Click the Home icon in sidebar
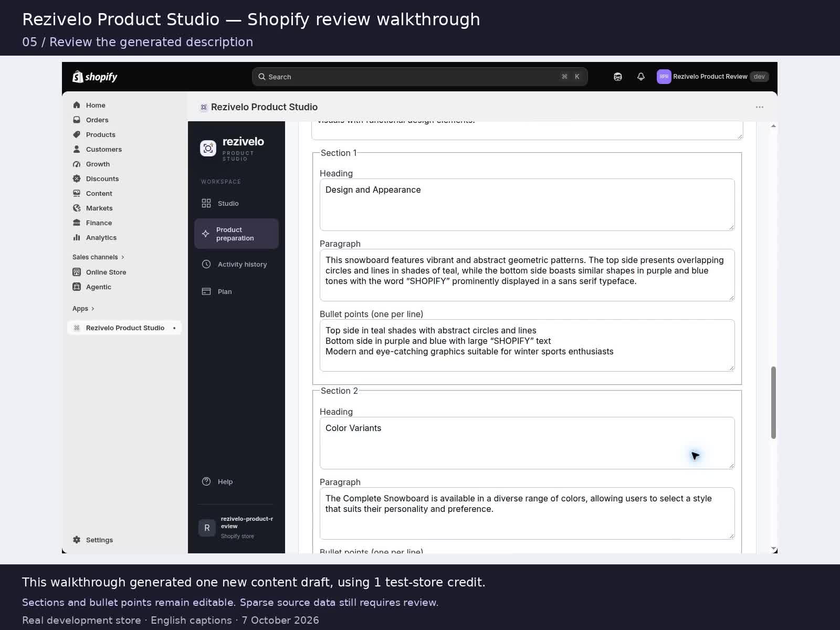The image size is (840, 630). [x=77, y=105]
